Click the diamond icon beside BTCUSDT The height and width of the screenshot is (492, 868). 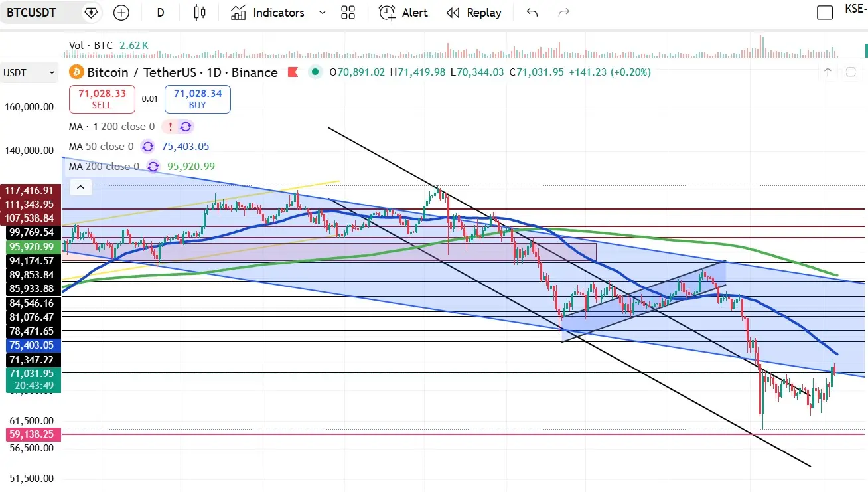(x=92, y=13)
